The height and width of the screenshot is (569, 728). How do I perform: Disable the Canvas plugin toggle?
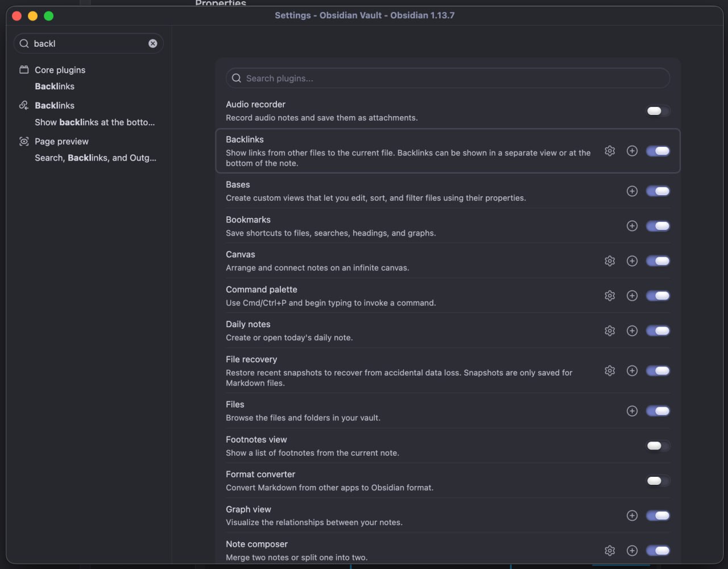coord(658,261)
